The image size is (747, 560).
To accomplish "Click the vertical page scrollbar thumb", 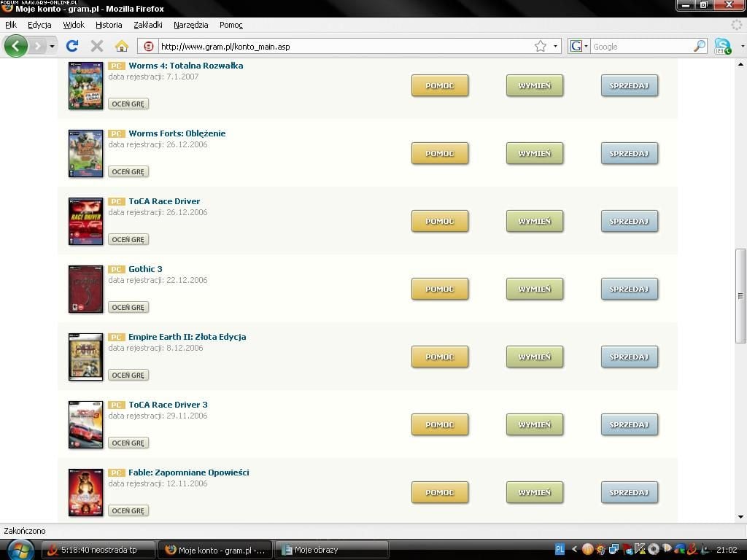I will click(740, 295).
